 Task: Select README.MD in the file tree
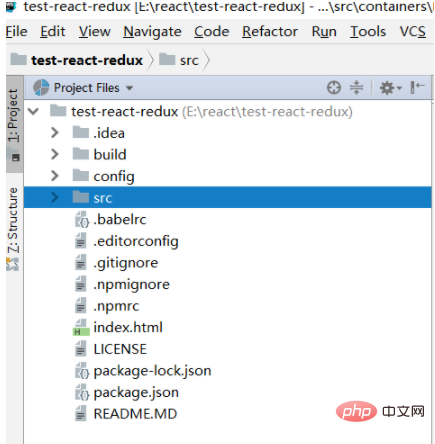tap(135, 414)
